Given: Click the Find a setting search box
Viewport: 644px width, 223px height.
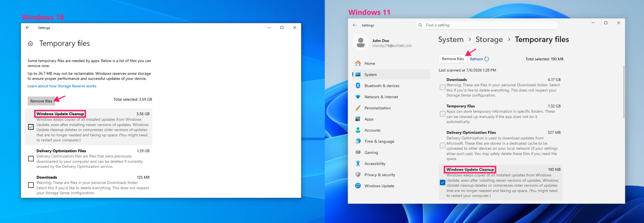Looking at the screenshot, I should tap(486, 25).
